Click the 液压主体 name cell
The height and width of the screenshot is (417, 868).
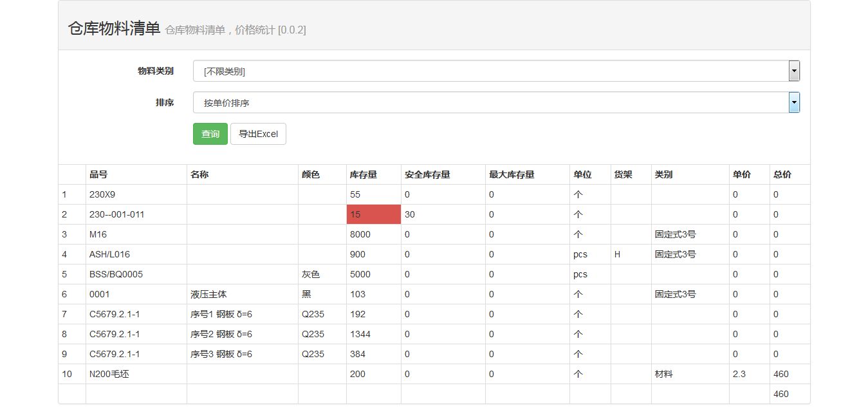[208, 294]
